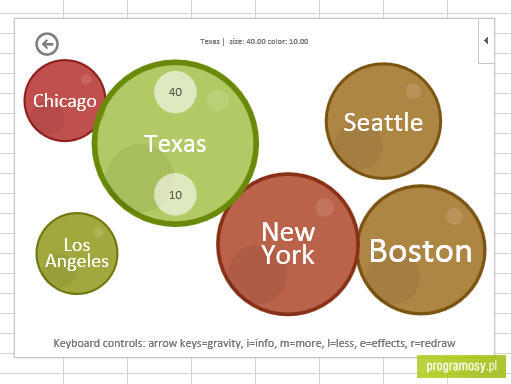Click highlight spot on Seattle bubble
Screen dimensions: 512x384
[x=413, y=91]
